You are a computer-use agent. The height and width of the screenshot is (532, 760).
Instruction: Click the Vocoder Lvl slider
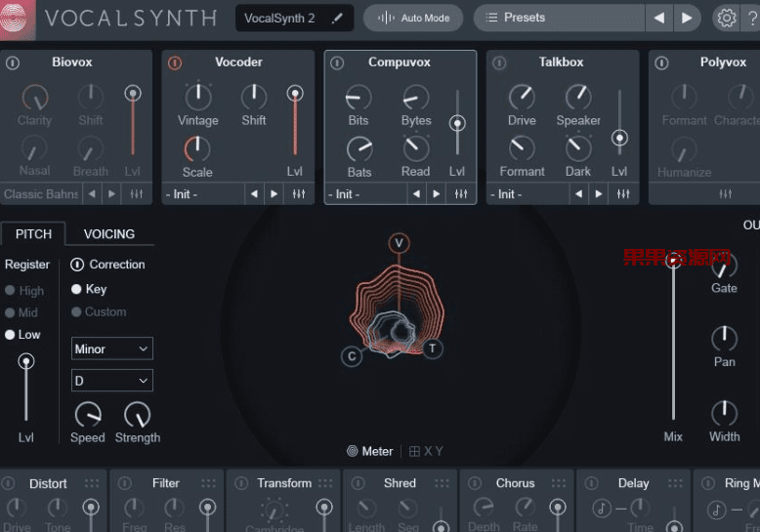click(x=295, y=121)
